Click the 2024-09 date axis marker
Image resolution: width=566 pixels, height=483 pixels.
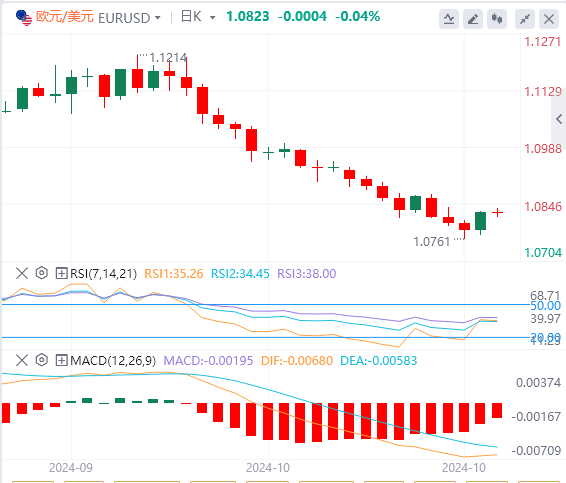click(71, 468)
